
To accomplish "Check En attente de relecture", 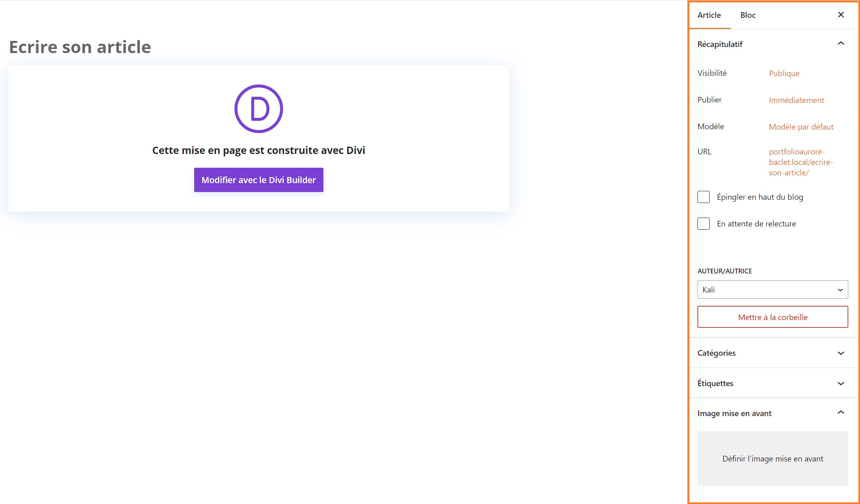I will [704, 224].
